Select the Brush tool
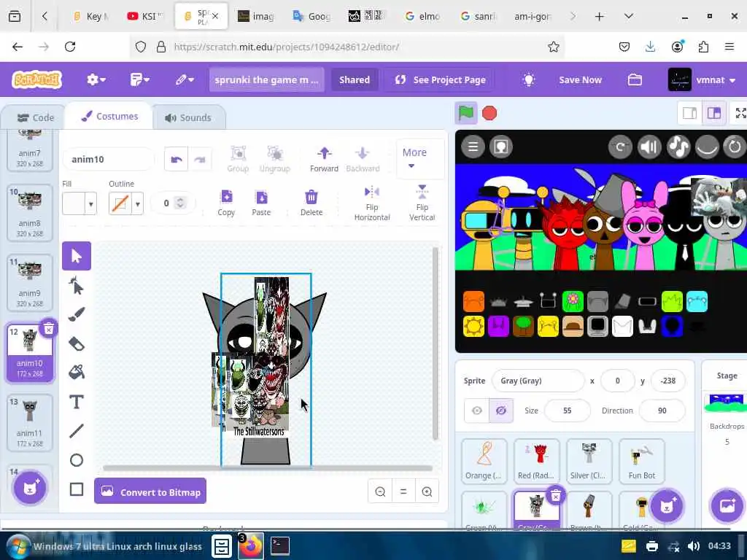747x560 pixels. 76,314
